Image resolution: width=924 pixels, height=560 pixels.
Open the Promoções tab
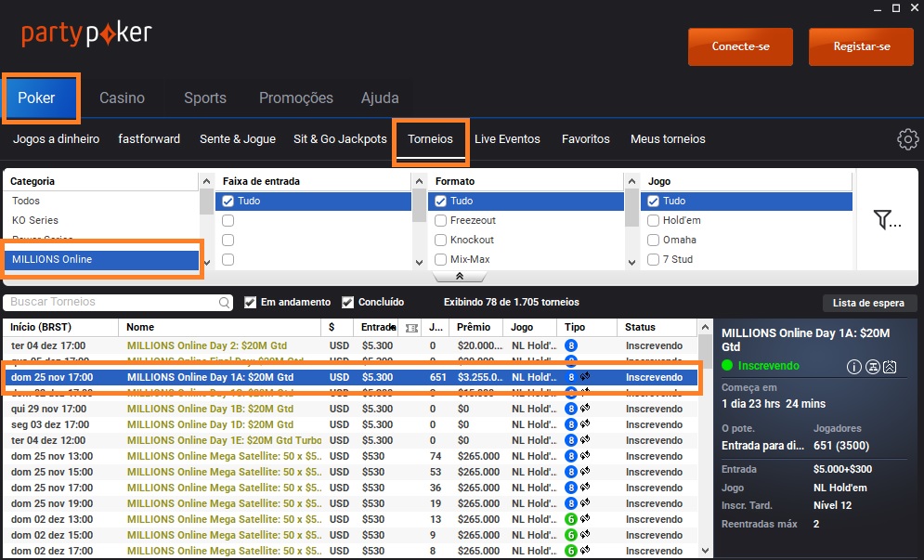296,98
